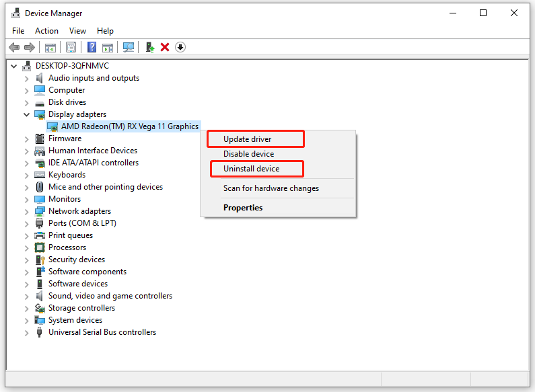535x392 pixels.
Task: Open the View menu
Action: (77, 31)
